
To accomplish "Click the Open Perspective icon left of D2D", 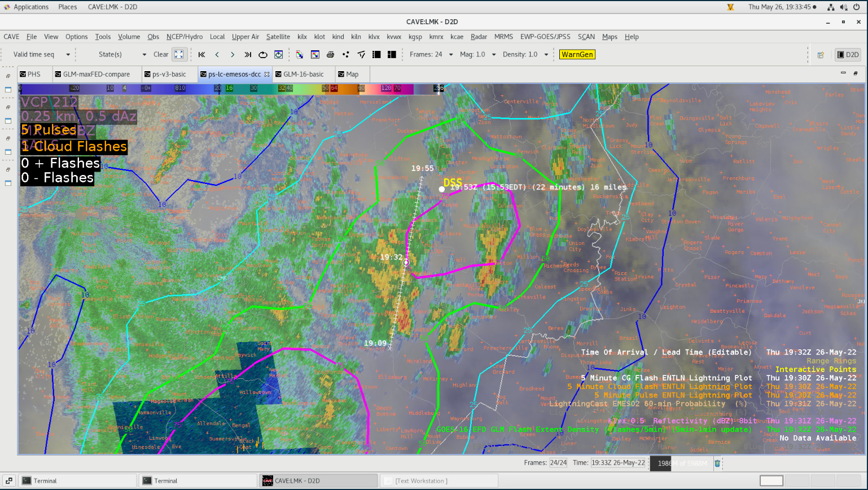I will coord(821,55).
